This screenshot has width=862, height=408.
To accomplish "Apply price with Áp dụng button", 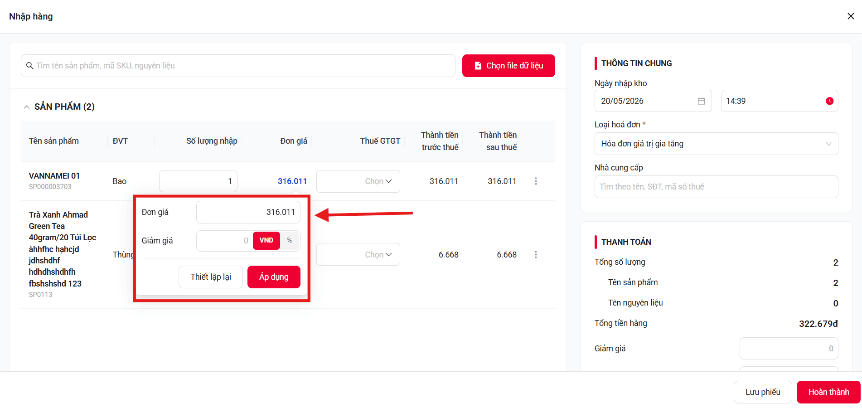I will [274, 277].
